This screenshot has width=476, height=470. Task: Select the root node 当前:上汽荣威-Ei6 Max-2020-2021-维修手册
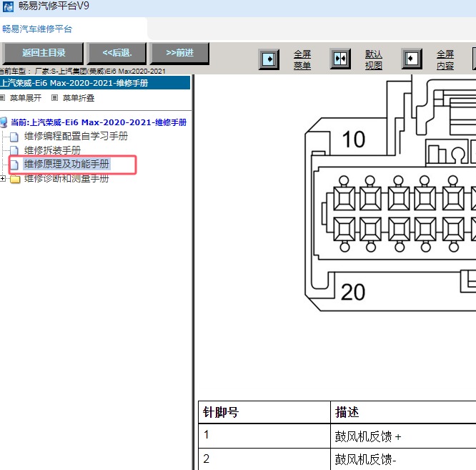pyautogui.click(x=99, y=122)
